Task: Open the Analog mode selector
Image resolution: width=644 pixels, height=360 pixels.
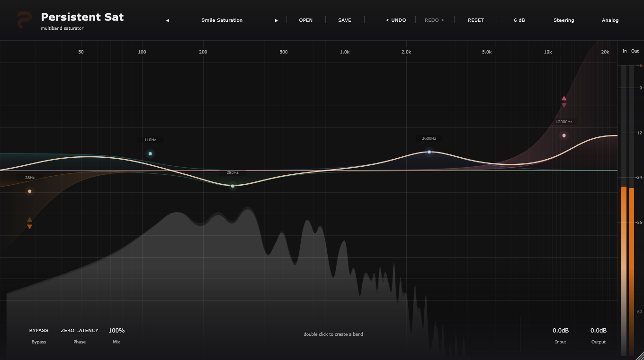Action: [x=610, y=20]
